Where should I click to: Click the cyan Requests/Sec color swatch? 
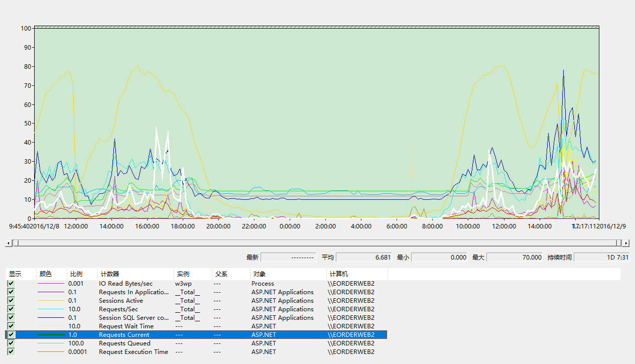pyautogui.click(x=51, y=309)
